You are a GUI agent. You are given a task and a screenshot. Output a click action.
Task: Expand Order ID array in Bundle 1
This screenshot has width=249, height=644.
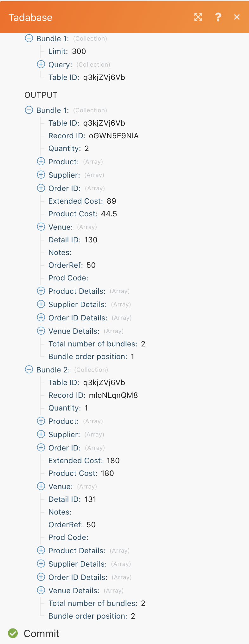[x=41, y=188]
